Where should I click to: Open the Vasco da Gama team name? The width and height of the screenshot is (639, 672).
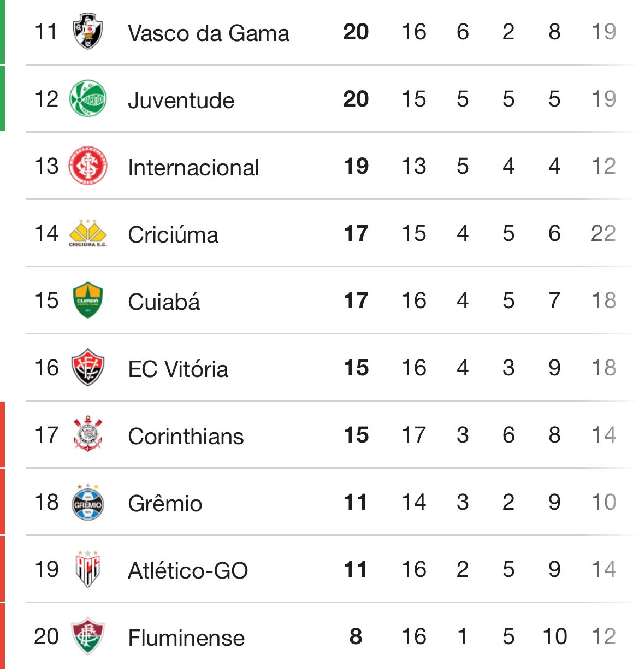pyautogui.click(x=208, y=33)
